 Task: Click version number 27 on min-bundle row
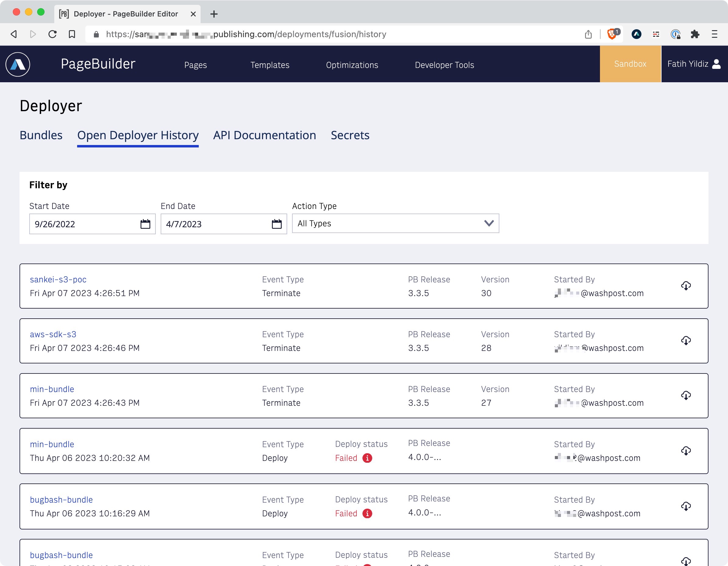coord(486,403)
